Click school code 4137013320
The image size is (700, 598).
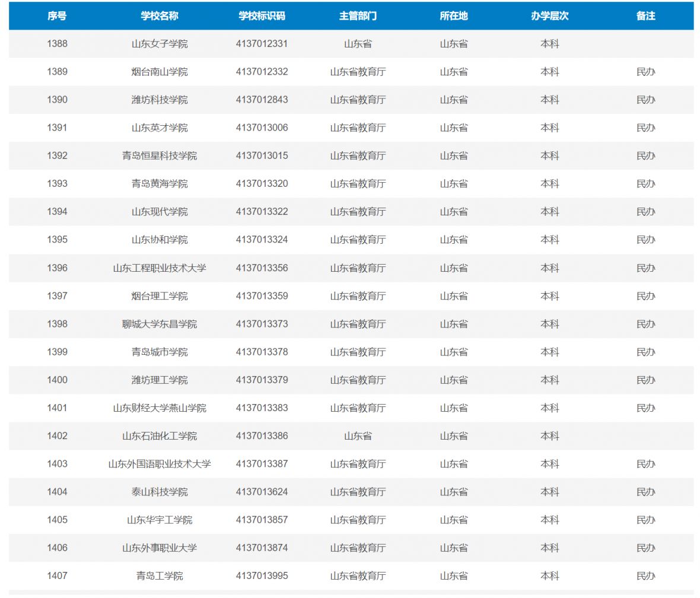coord(262,184)
